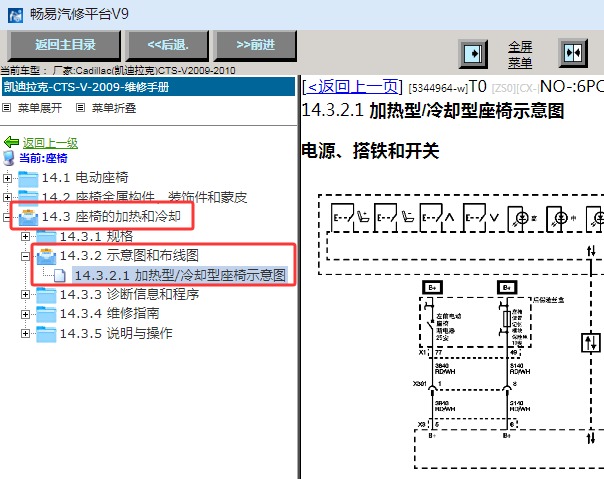
Task: Click the down-arrow switch symbol in diagram
Action: pyautogui.click(x=481, y=218)
